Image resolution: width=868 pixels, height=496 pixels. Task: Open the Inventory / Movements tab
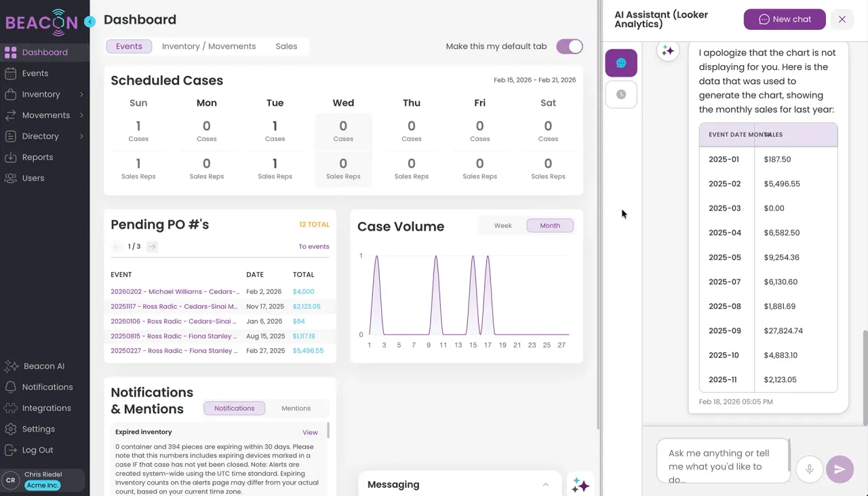(x=208, y=46)
